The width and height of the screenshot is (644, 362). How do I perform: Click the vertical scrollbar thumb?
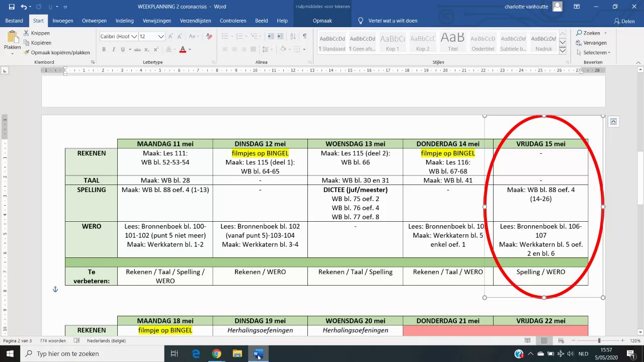click(640, 177)
